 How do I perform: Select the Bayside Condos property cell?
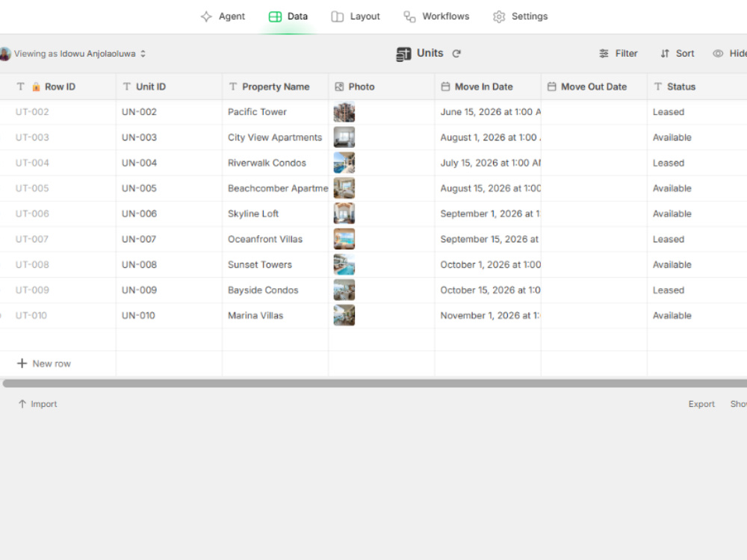[276, 290]
